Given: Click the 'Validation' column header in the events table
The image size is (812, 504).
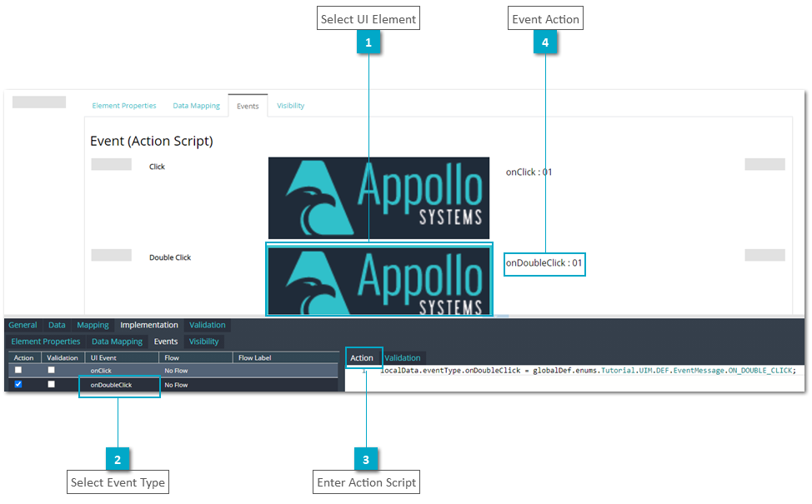Looking at the screenshot, I should click(63, 357).
